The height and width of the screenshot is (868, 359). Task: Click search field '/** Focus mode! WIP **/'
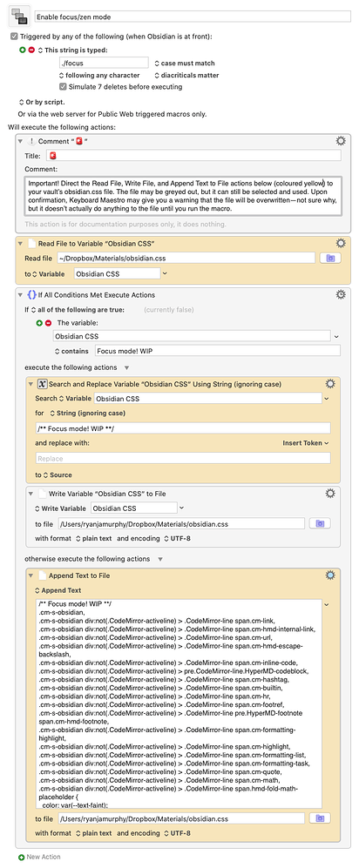(183, 428)
